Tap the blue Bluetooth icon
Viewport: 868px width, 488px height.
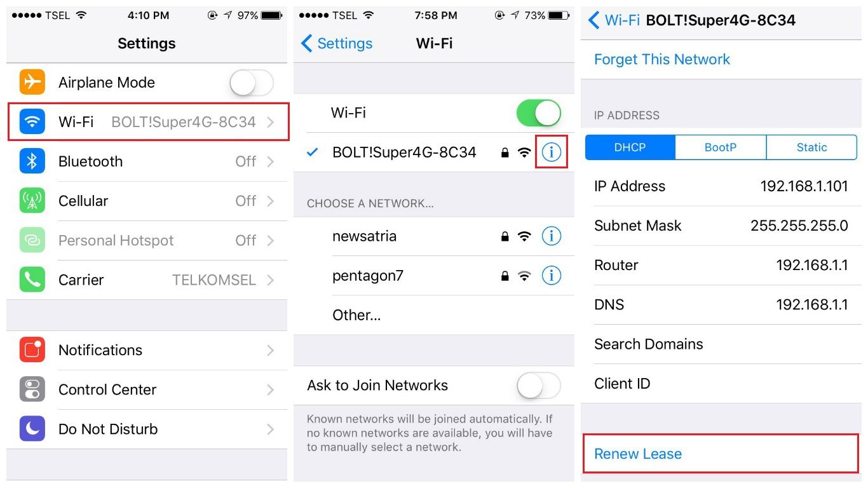(32, 161)
